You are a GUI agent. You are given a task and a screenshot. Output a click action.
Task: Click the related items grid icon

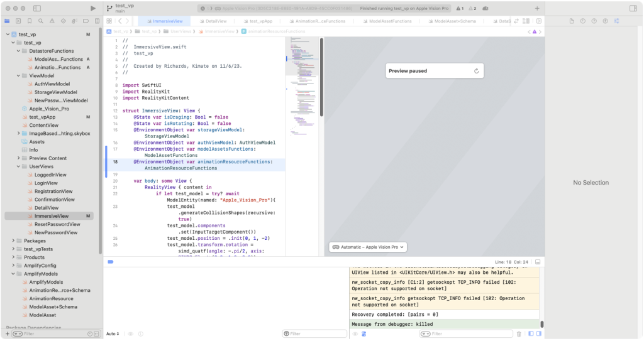coord(109,21)
